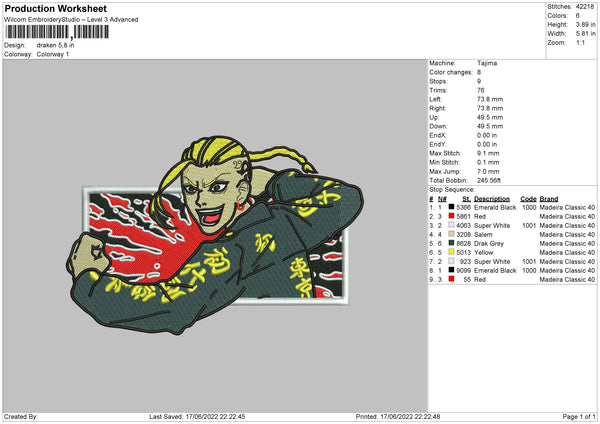The width and height of the screenshot is (600, 424).
Task: Click the 'EndX:' label
Action: (x=437, y=135)
